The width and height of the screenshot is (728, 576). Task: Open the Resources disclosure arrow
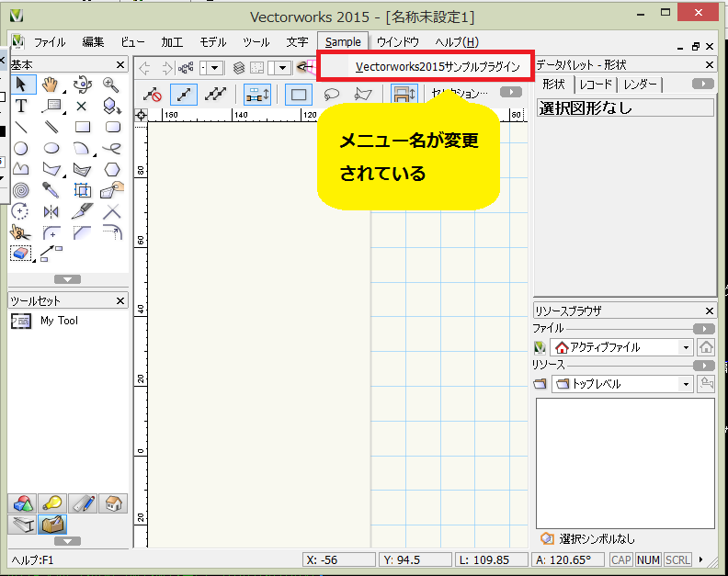(703, 366)
